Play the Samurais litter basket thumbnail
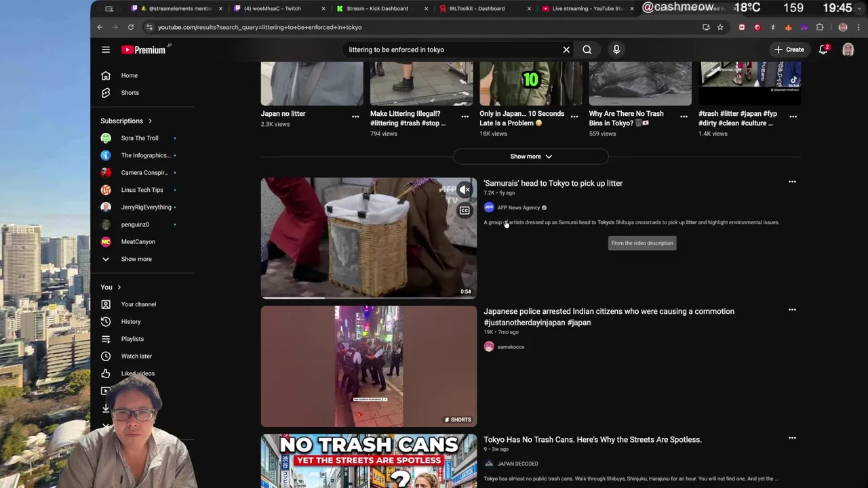This screenshot has height=488, width=868. pos(369,238)
